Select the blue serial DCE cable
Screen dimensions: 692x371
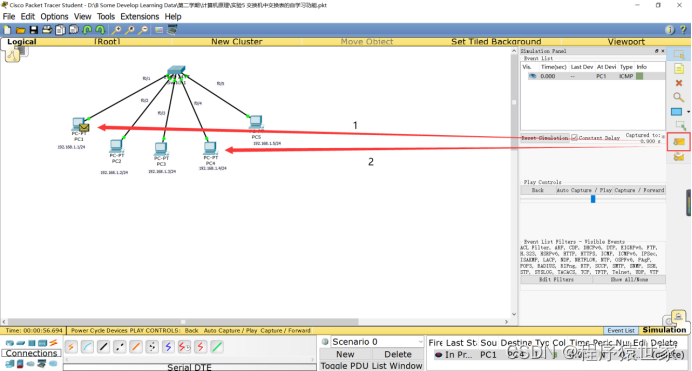168,347
